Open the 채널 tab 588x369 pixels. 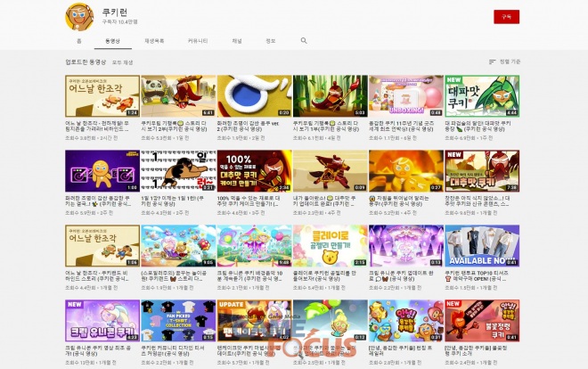[237, 41]
